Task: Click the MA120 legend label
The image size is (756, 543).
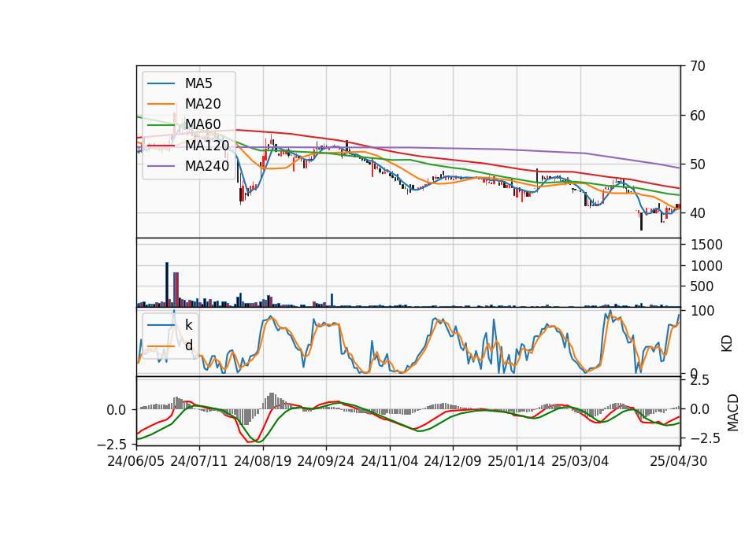Action: 207,145
